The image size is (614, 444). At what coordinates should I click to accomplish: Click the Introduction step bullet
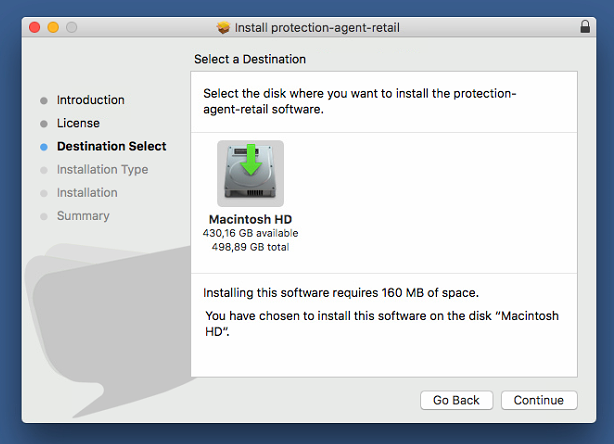point(44,101)
